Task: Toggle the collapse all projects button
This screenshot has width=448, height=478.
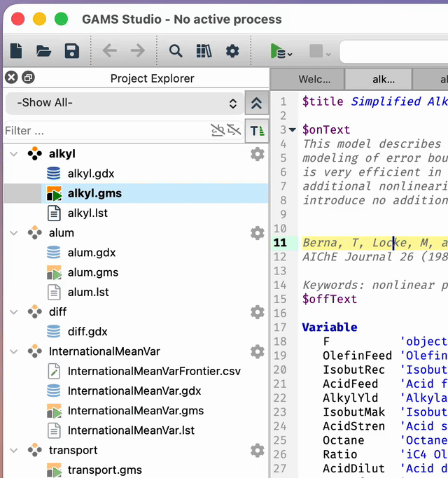Action: click(x=256, y=104)
